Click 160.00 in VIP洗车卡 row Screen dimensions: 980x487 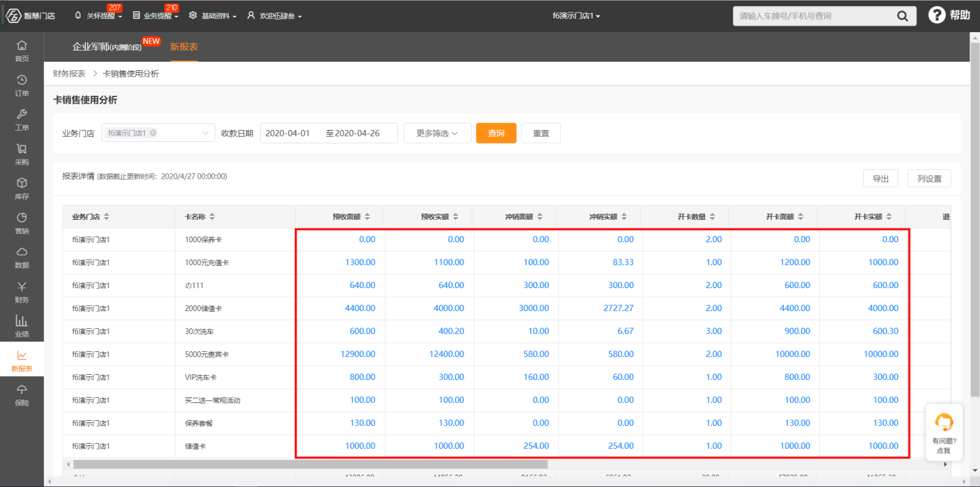536,377
